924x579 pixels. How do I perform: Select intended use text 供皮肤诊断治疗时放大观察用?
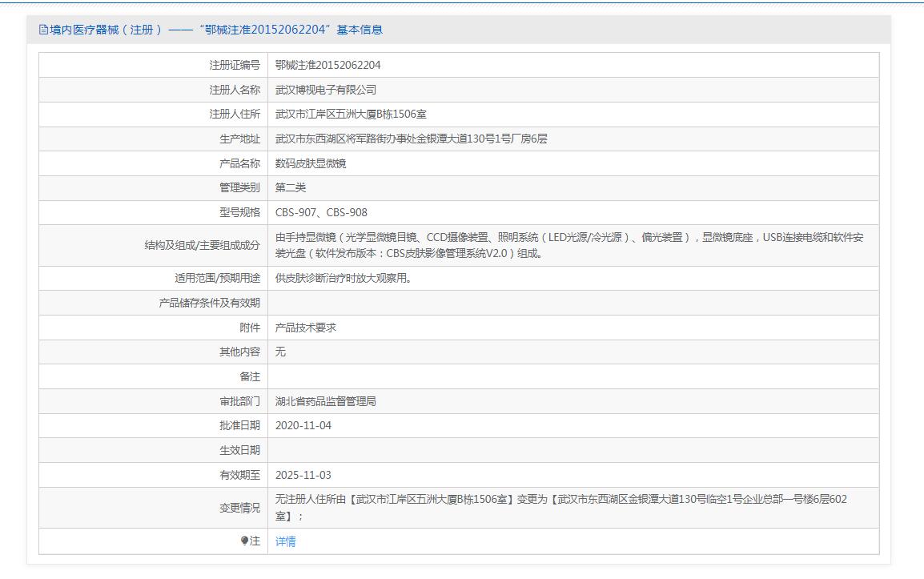click(x=343, y=278)
